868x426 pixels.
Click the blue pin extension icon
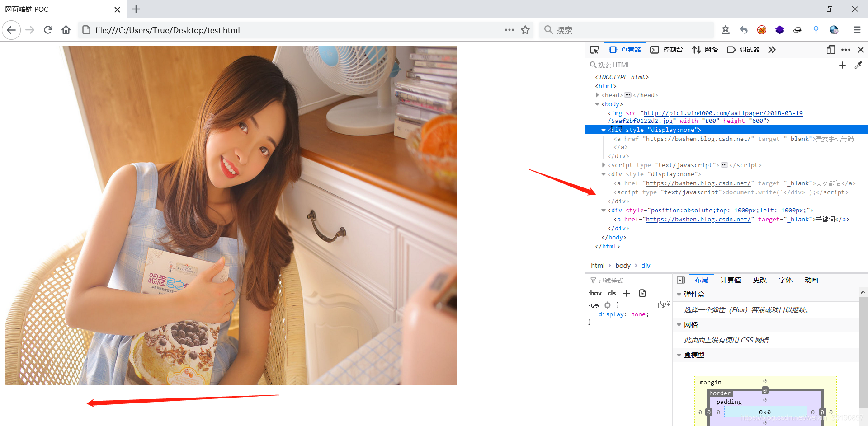pos(816,30)
